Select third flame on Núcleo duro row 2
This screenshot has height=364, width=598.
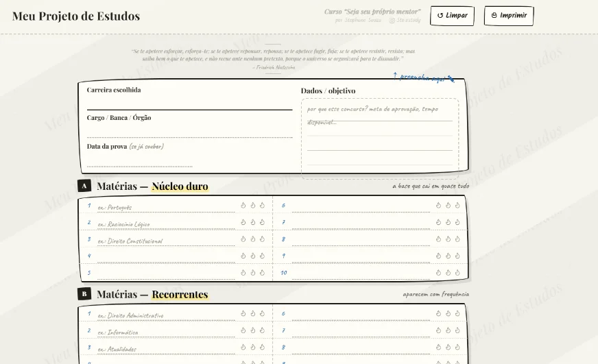point(263,222)
